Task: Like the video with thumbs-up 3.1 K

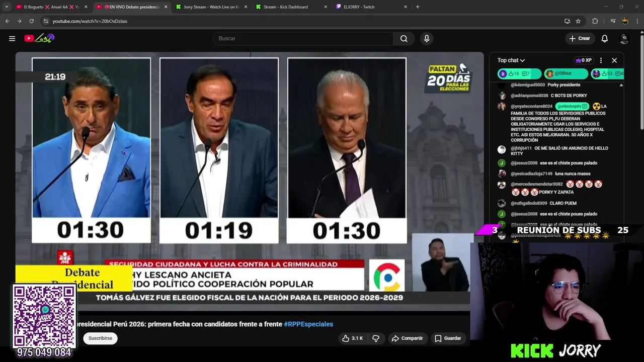Action: click(352, 338)
